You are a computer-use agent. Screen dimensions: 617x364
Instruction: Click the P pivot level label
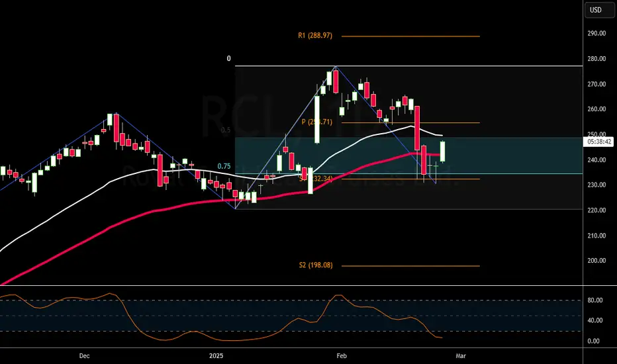pos(316,122)
